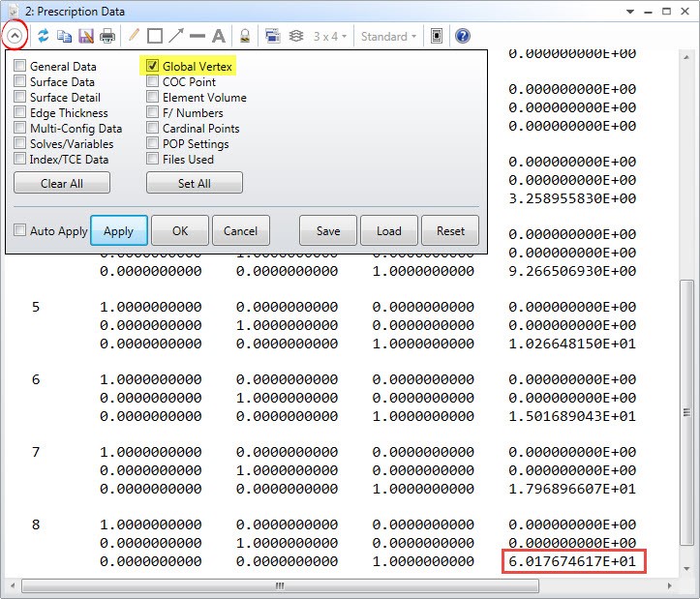Toggle the lock window icon
This screenshot has width=700, height=599.
(x=245, y=36)
